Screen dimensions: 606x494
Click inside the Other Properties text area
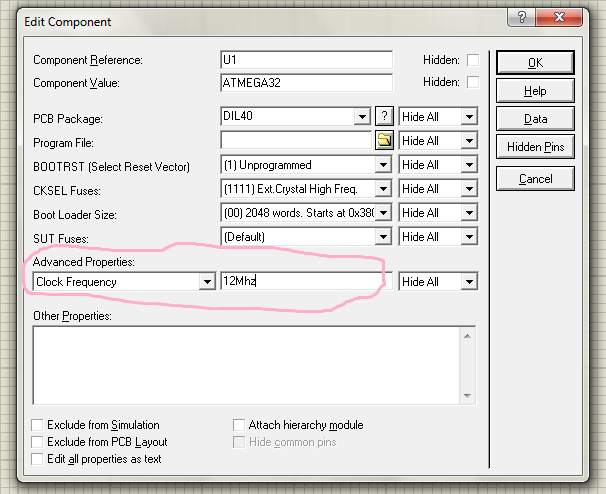click(246, 365)
